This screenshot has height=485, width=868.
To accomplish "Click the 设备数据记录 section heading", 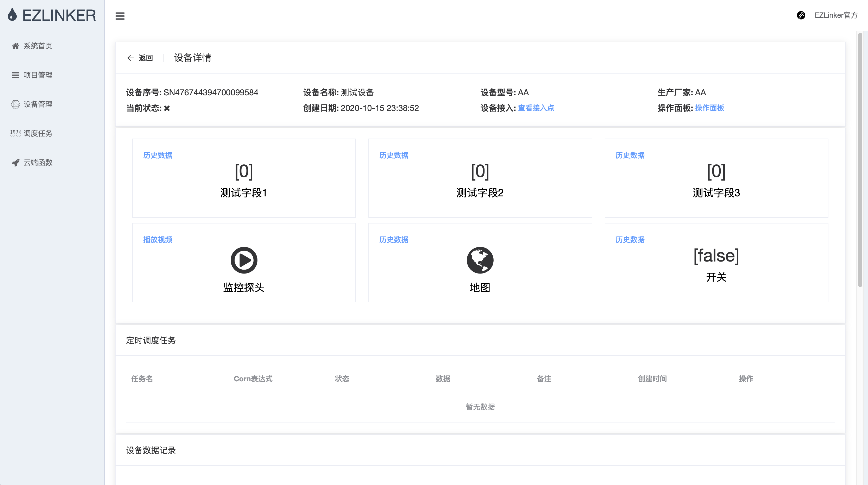I will tap(151, 450).
